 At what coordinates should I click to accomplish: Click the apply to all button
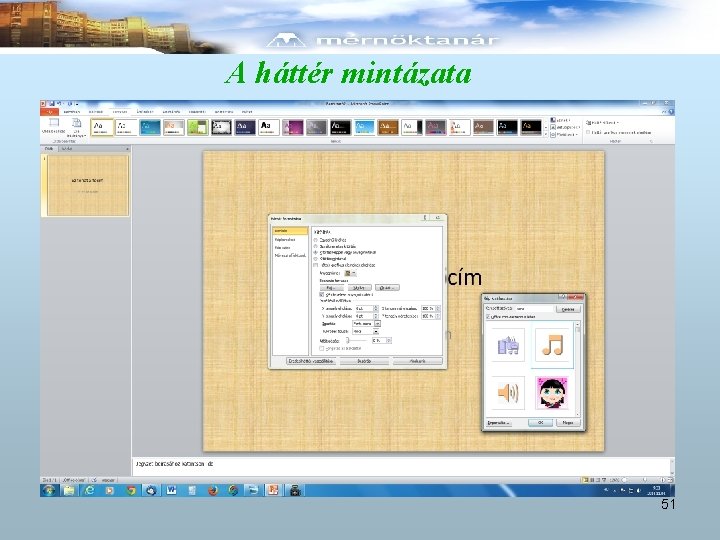tap(417, 361)
